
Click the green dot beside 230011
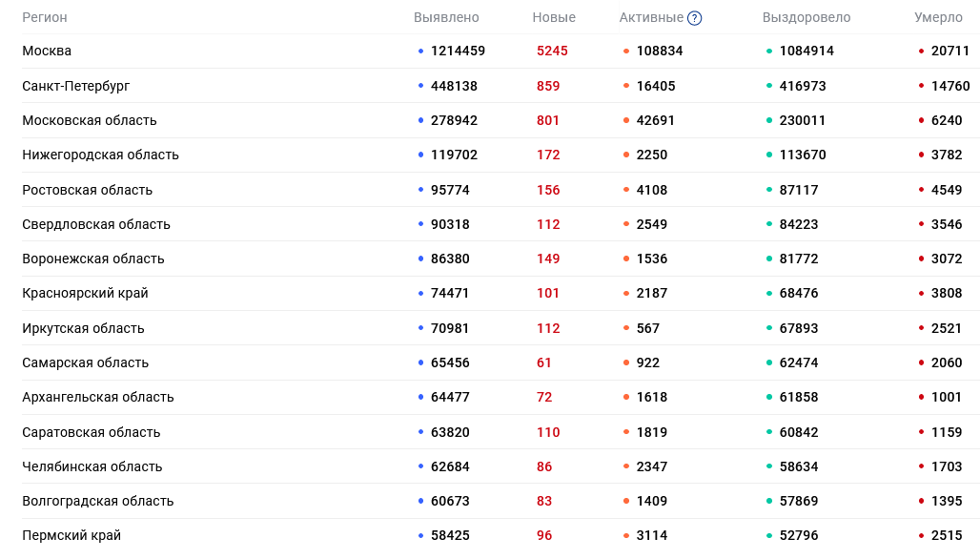pos(769,120)
